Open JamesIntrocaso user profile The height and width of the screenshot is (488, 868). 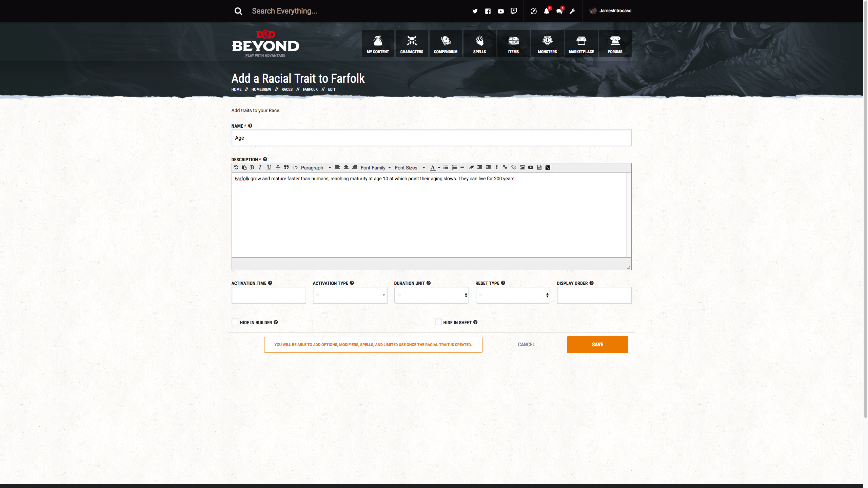(x=611, y=11)
